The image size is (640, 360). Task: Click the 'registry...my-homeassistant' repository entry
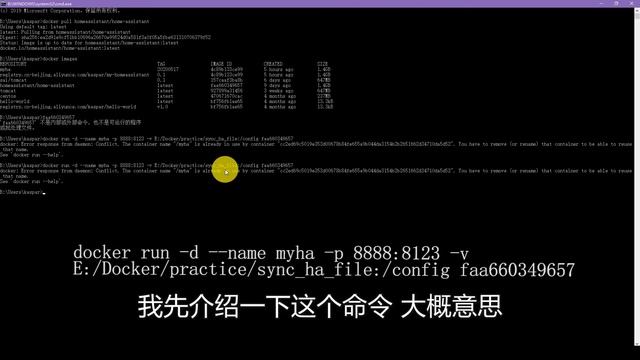pos(75,75)
